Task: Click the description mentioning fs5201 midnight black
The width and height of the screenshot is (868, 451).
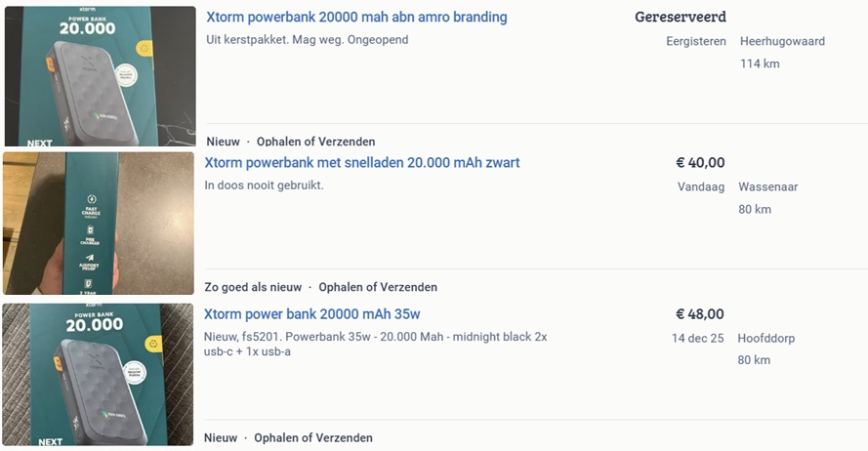Action: click(x=375, y=344)
